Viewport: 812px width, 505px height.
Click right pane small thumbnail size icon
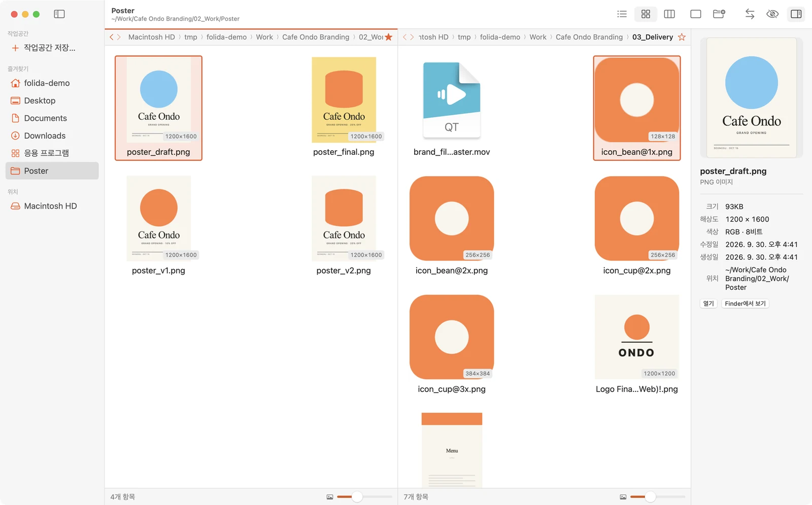623,497
